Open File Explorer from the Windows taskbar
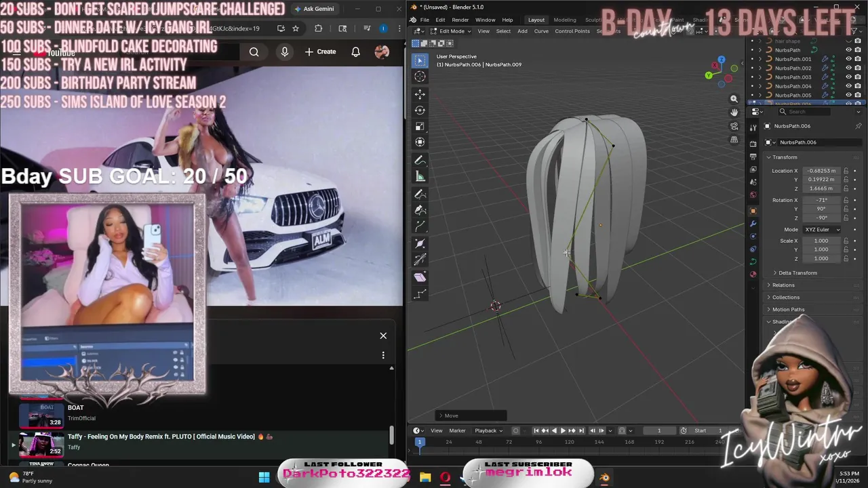Viewport: 868px width, 488px height. tap(425, 477)
